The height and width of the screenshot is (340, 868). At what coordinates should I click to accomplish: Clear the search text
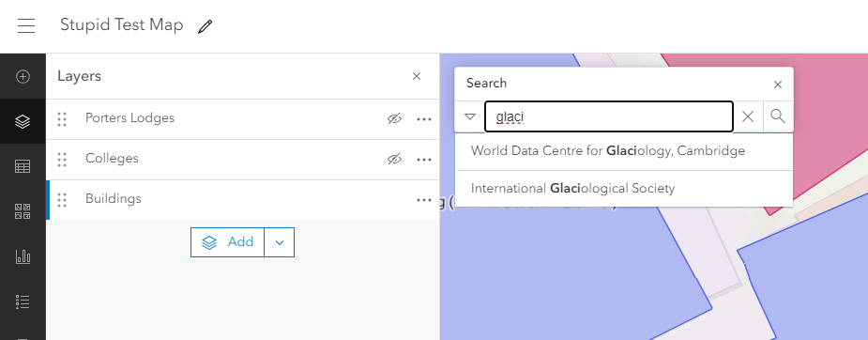pos(748,116)
